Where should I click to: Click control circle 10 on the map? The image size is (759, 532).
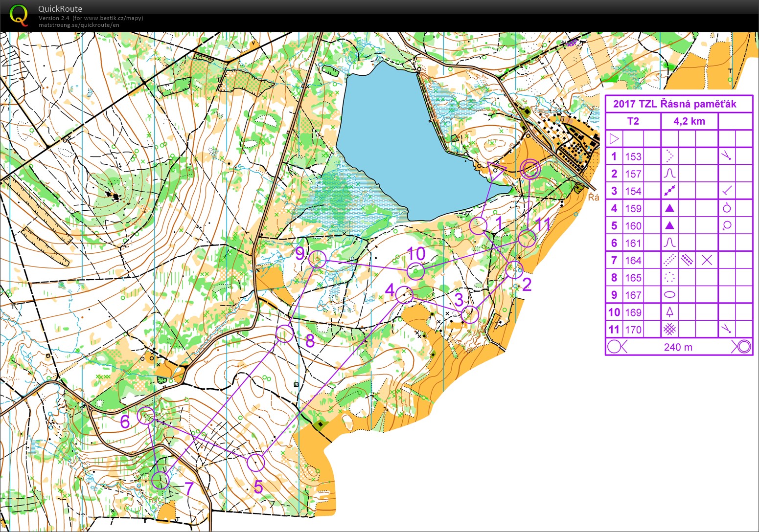[415, 271]
